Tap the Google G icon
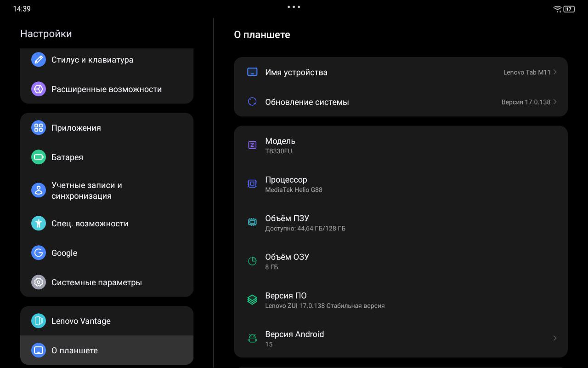 click(39, 253)
